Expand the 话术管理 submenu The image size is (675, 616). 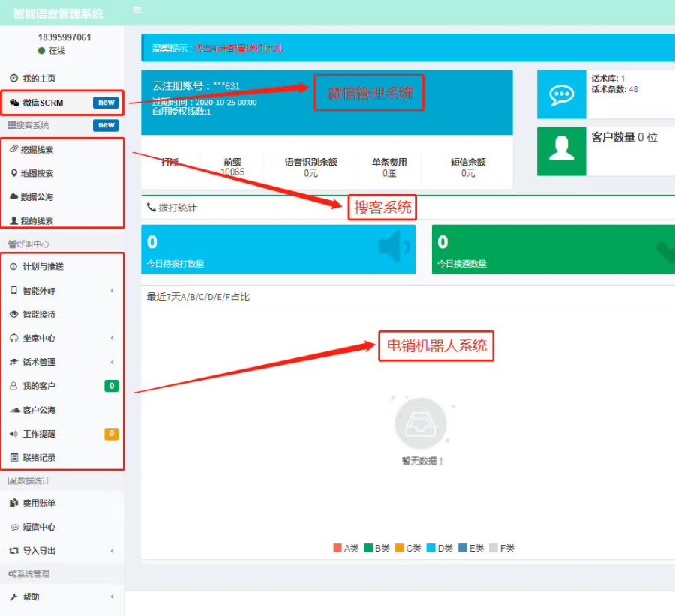(112, 363)
